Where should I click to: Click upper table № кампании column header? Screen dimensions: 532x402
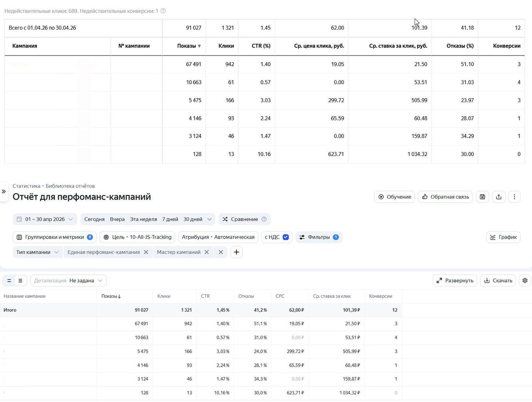click(134, 46)
